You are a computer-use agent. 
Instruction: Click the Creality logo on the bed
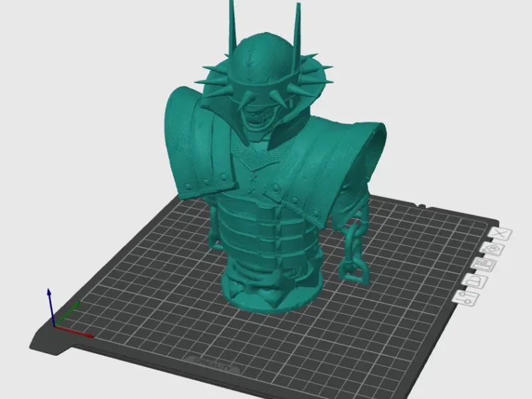point(213,365)
